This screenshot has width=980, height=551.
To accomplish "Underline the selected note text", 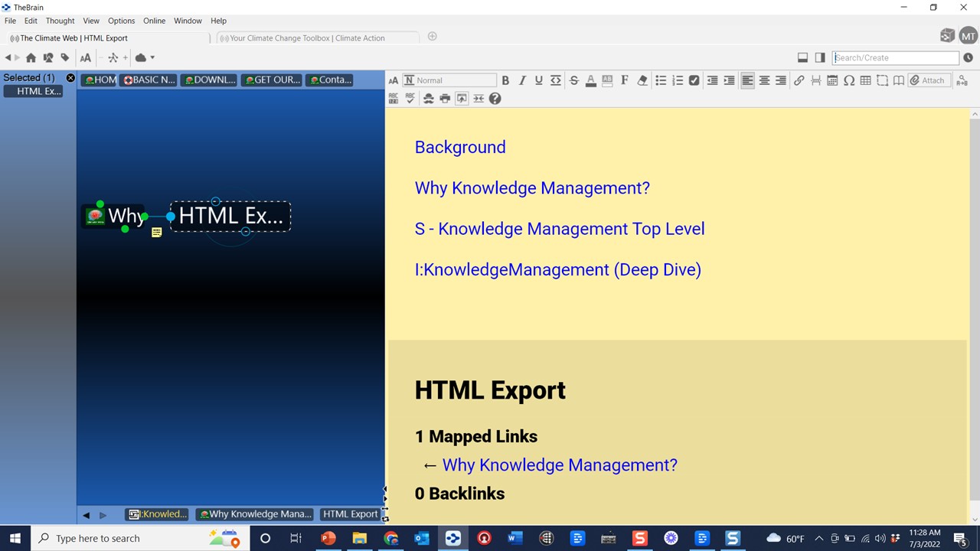I will [x=539, y=80].
